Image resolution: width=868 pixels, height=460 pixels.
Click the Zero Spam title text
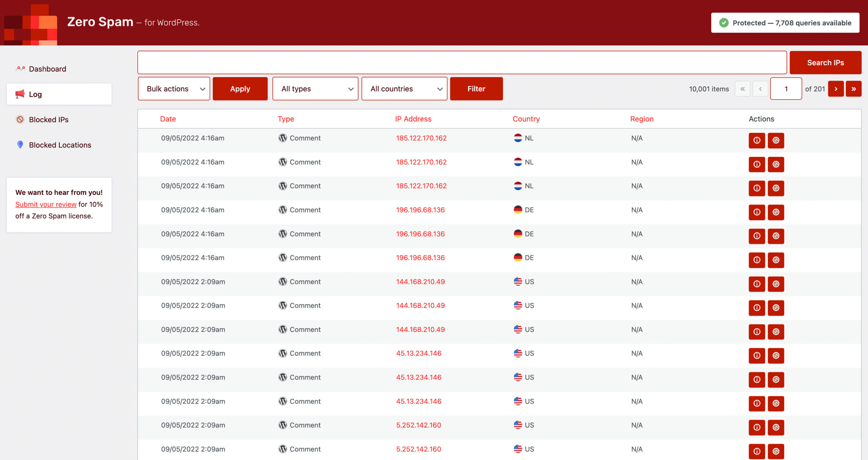click(x=100, y=22)
